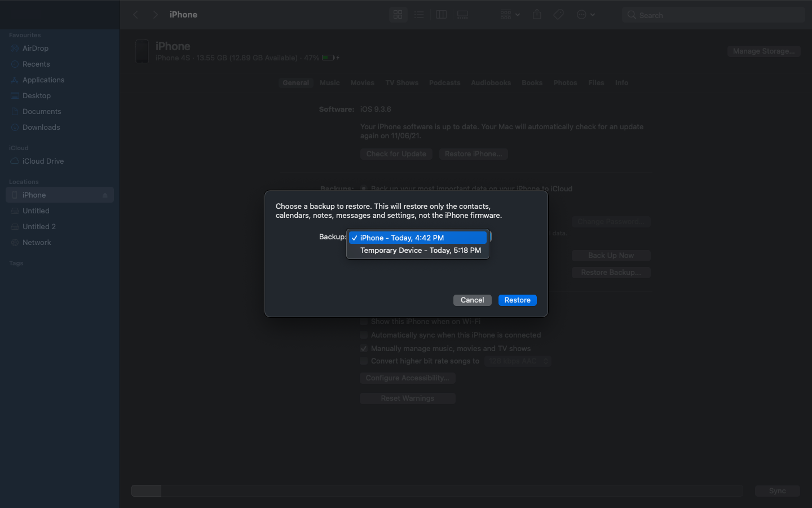Click the Restore Backup button
Viewport: 812px width, 508px height.
click(611, 273)
